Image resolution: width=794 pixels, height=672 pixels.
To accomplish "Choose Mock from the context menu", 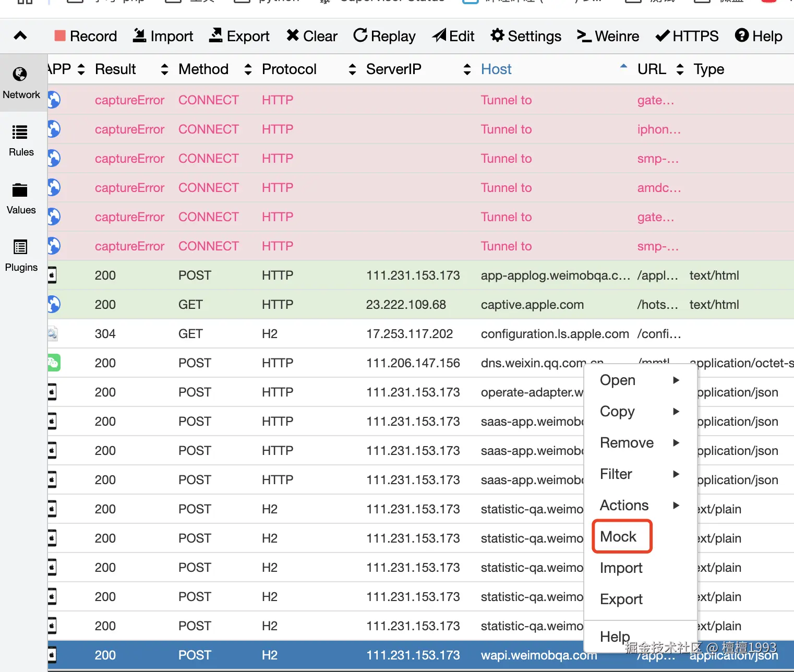I will (x=640, y=536).
